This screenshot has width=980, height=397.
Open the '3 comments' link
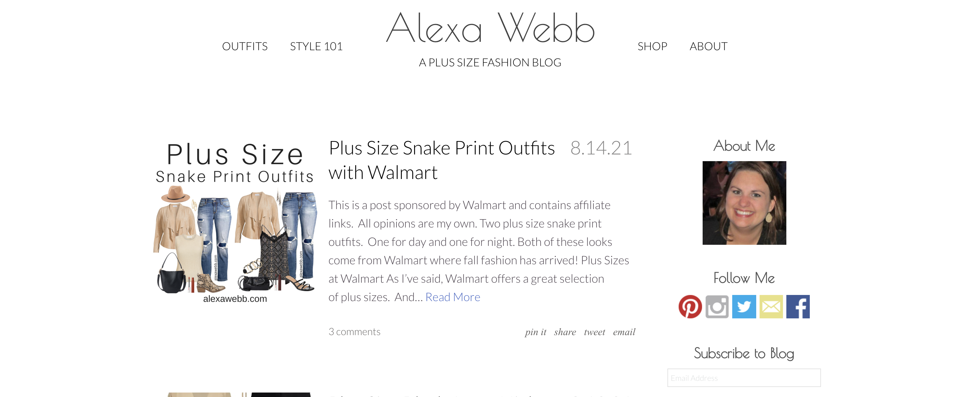pos(354,331)
